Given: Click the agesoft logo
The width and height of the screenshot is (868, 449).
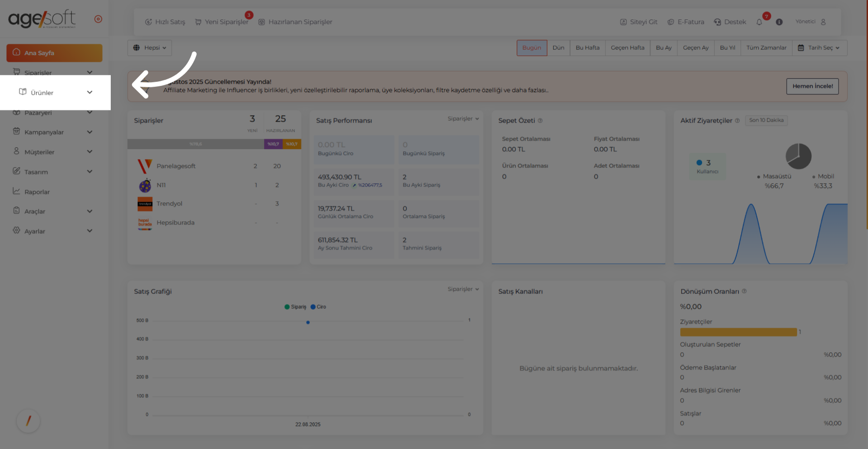Looking at the screenshot, I should pyautogui.click(x=42, y=19).
